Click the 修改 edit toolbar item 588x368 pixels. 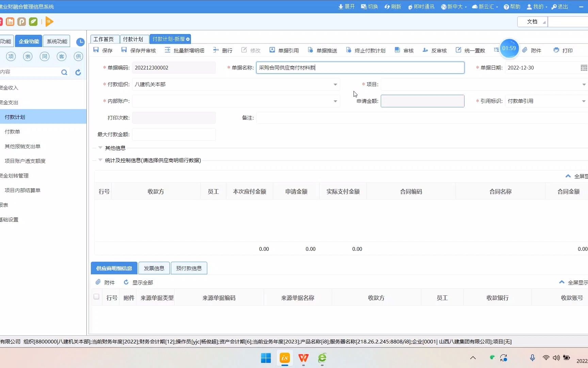pos(251,50)
